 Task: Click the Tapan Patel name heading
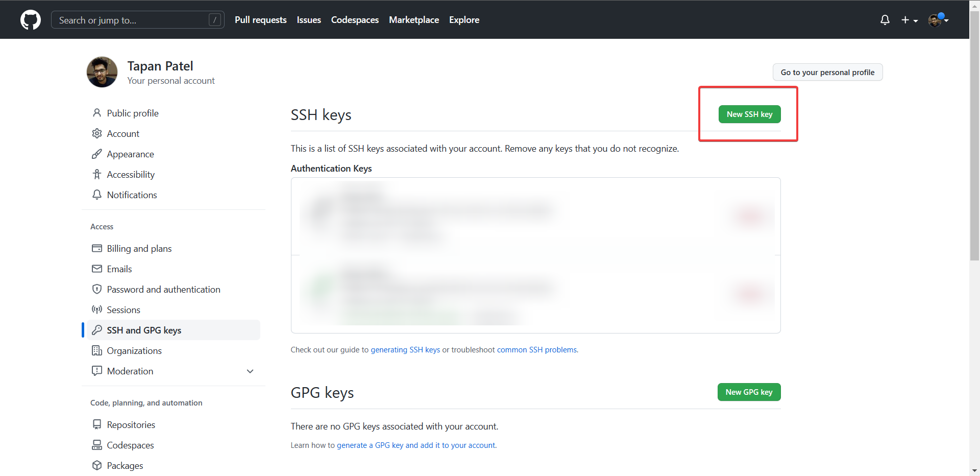(160, 66)
